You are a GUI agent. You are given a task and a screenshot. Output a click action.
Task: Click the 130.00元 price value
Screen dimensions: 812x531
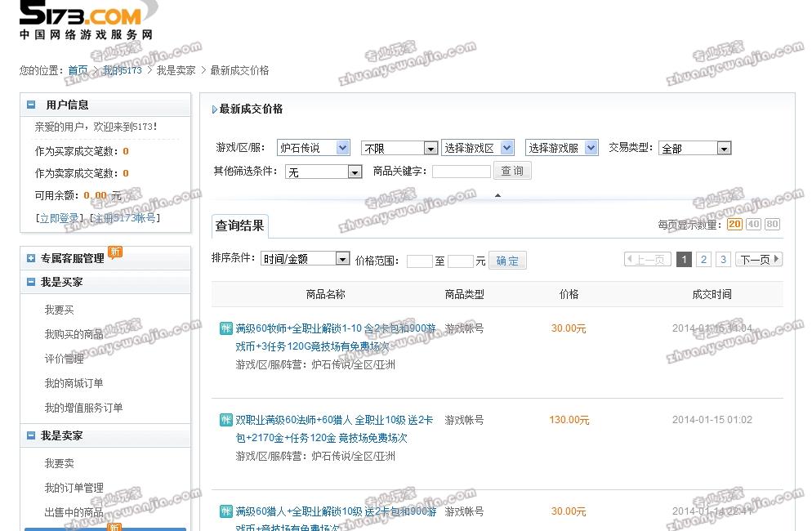[569, 420]
